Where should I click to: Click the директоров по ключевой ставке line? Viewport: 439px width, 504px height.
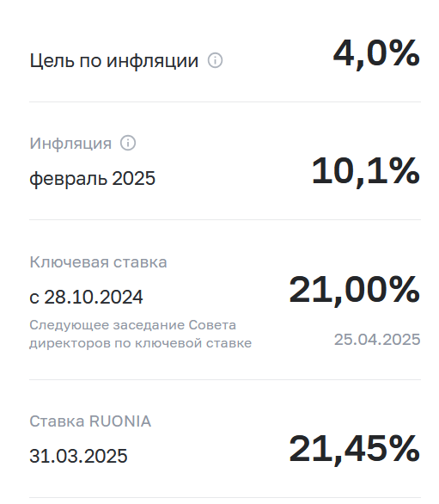(x=140, y=343)
